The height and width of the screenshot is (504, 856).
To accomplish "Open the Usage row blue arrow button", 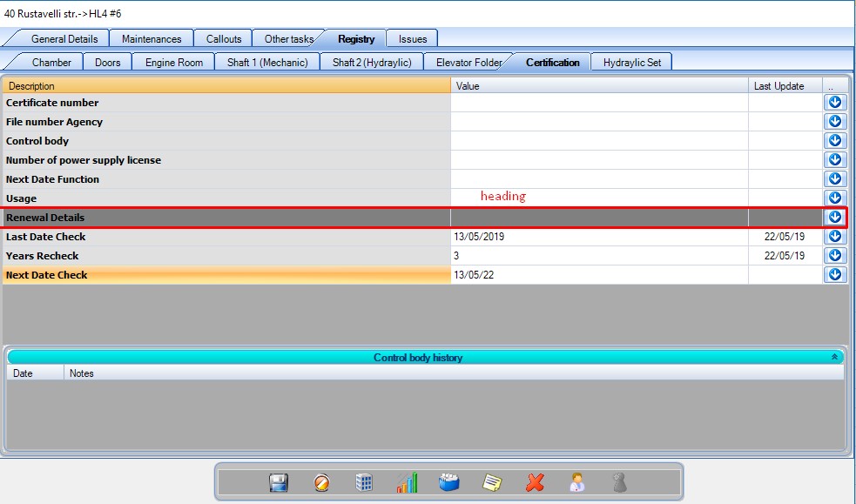I will point(835,198).
